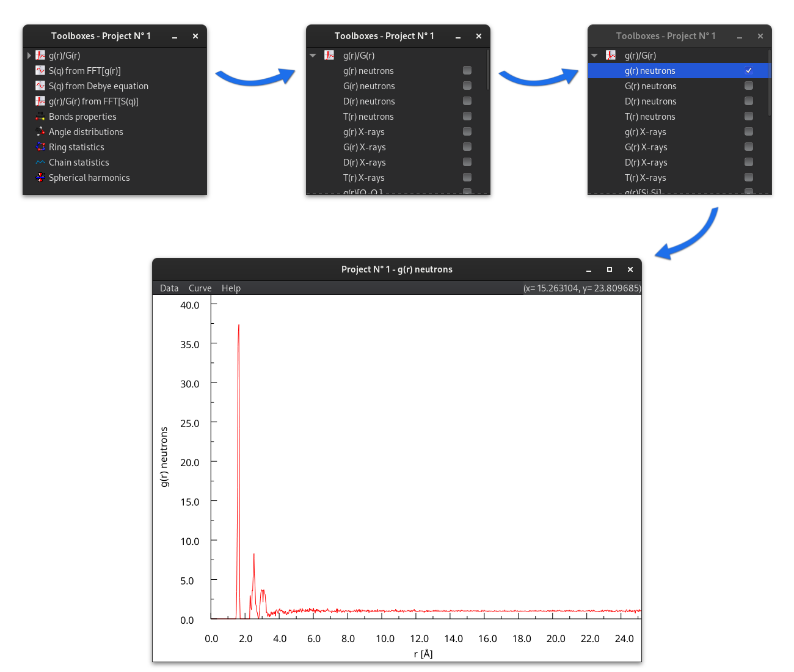Click the Bonds properties icon
The height and width of the screenshot is (672, 794).
40,117
